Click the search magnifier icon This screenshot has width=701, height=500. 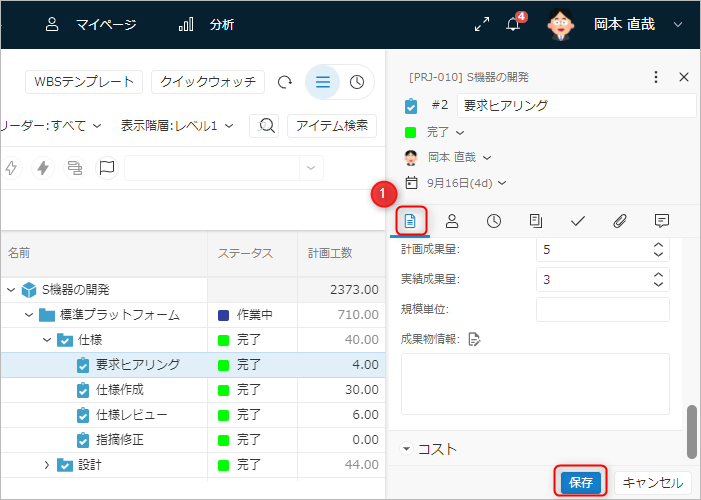coord(267,125)
